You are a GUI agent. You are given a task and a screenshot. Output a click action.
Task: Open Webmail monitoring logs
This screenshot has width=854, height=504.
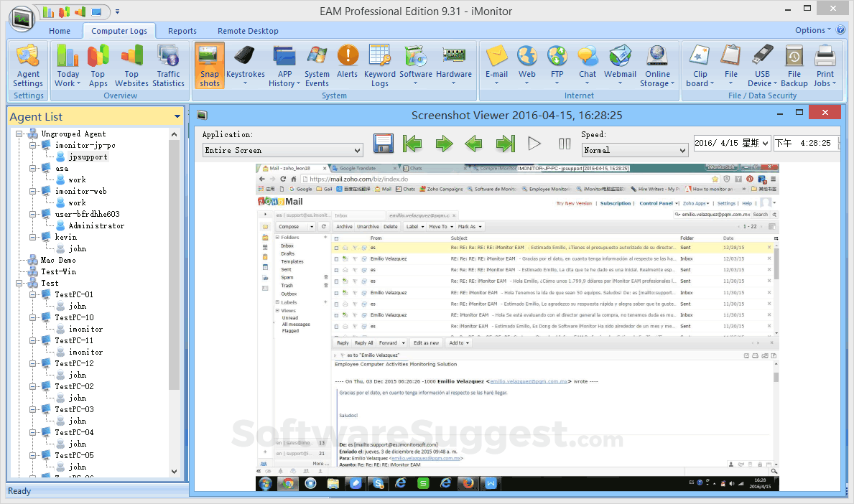[x=620, y=65]
